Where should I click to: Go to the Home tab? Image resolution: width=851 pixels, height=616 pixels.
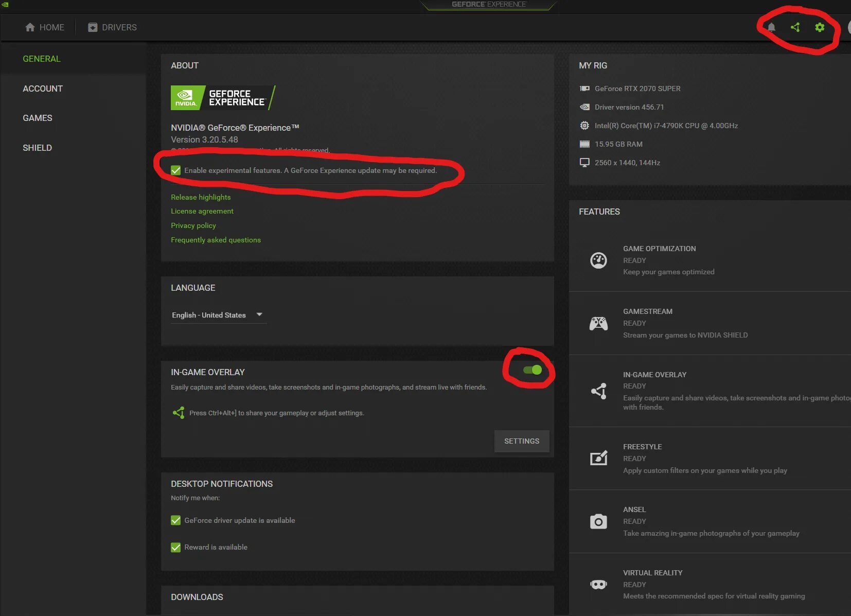[45, 27]
